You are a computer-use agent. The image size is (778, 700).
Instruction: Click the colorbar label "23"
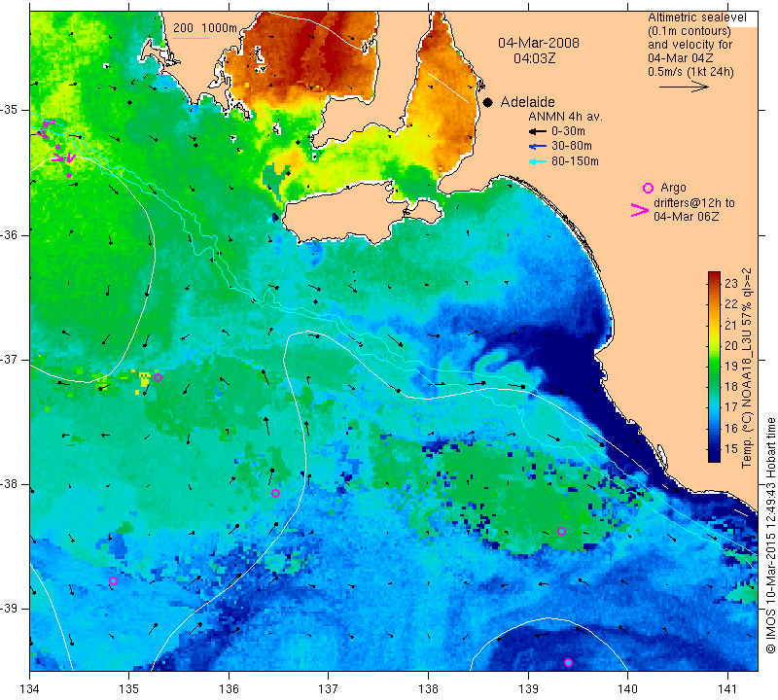click(x=731, y=283)
